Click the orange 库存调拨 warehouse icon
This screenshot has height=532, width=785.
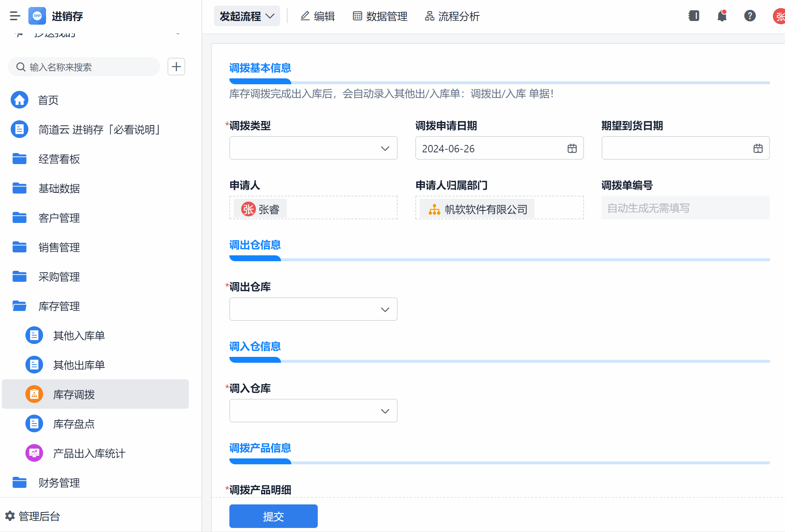pyautogui.click(x=34, y=394)
